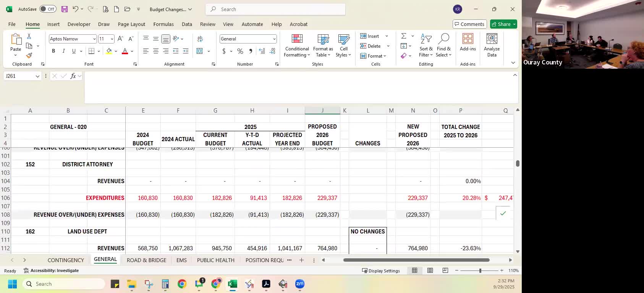This screenshot has height=293, width=644.
Task: Open the number format General dropdown
Action: pyautogui.click(x=274, y=39)
